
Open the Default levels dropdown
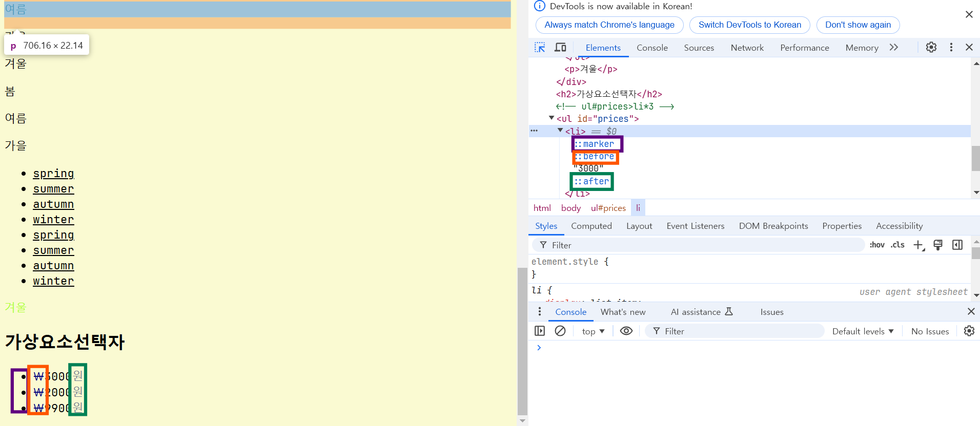point(863,332)
